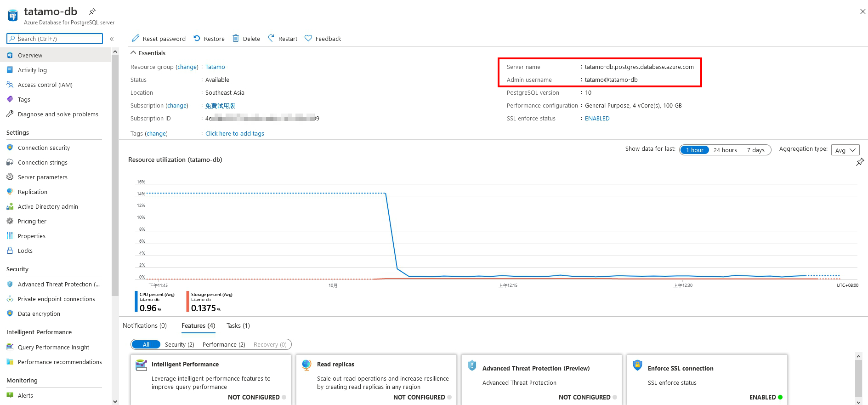Open the Intelligent Performance feature card
Viewport: 868px width, 405px height.
211,380
